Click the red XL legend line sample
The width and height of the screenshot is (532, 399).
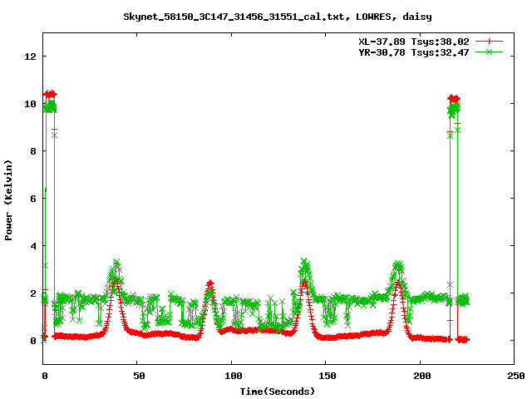[x=489, y=42]
